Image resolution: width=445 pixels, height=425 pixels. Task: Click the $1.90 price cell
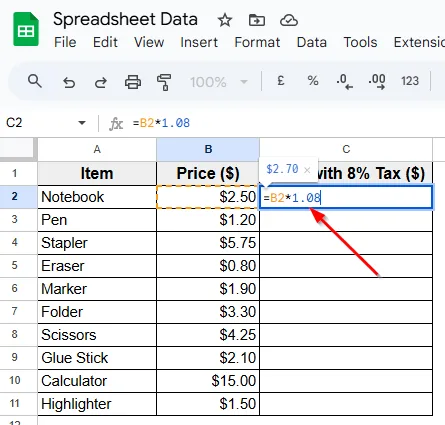tap(208, 289)
